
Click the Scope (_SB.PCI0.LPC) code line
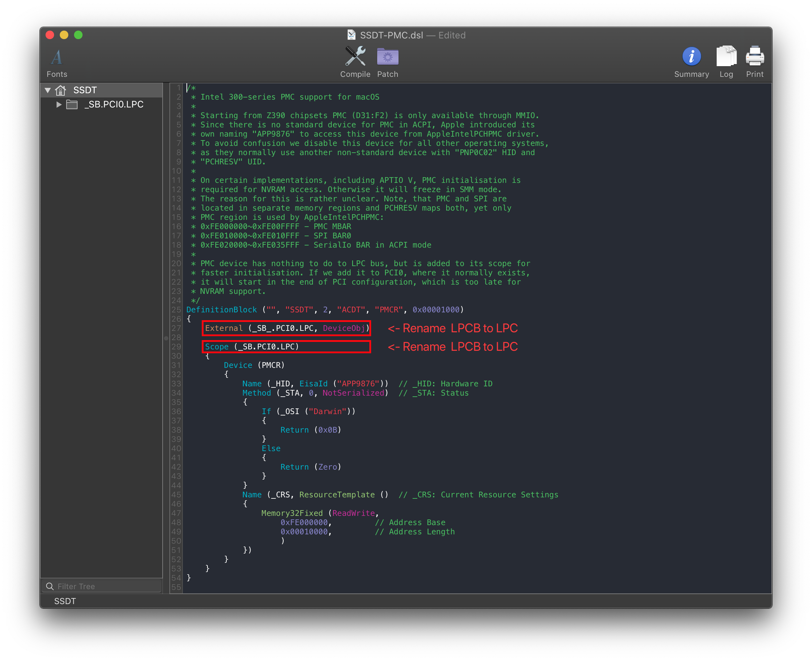[251, 347]
